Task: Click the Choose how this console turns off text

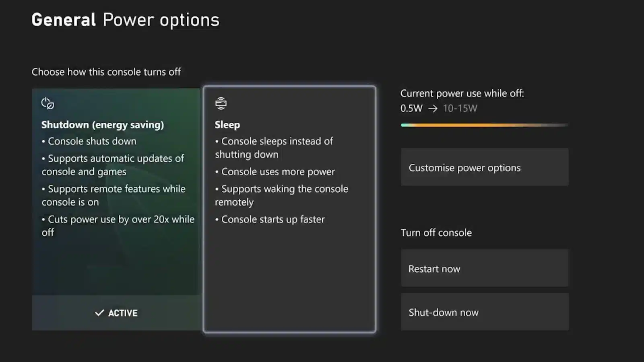Action: pyautogui.click(x=106, y=72)
